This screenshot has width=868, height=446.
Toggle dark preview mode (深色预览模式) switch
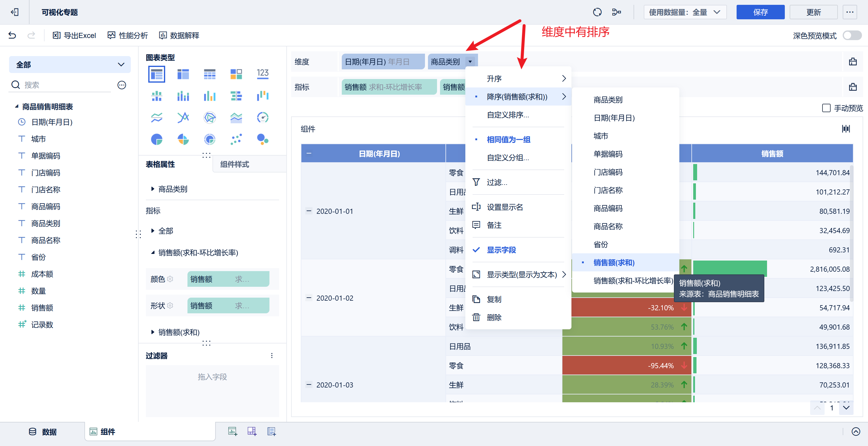(x=851, y=35)
